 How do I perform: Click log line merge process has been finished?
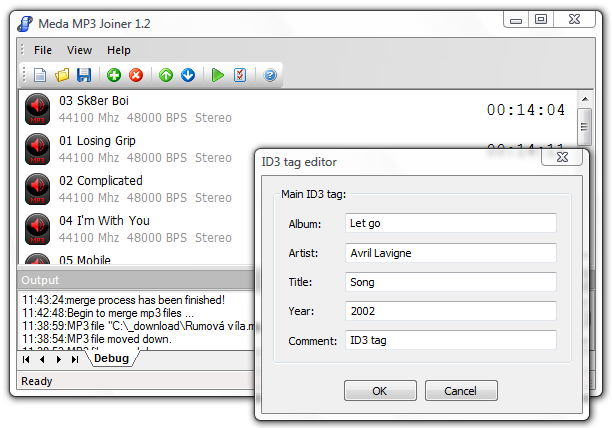[123, 300]
